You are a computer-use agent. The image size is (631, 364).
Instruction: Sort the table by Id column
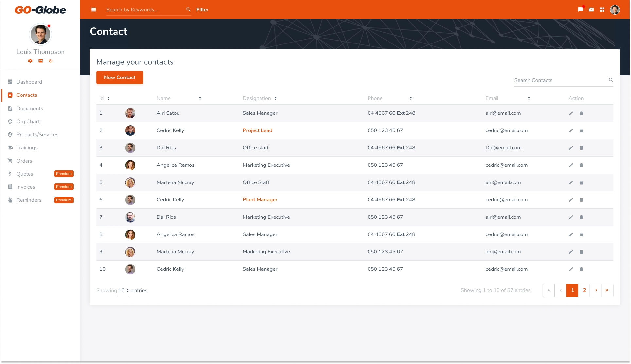click(109, 98)
